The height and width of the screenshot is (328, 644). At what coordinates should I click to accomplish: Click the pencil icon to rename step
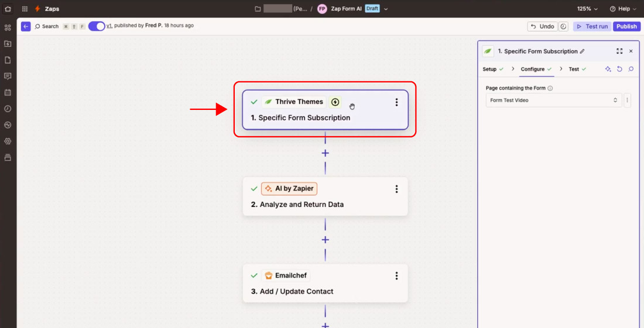[582, 51]
